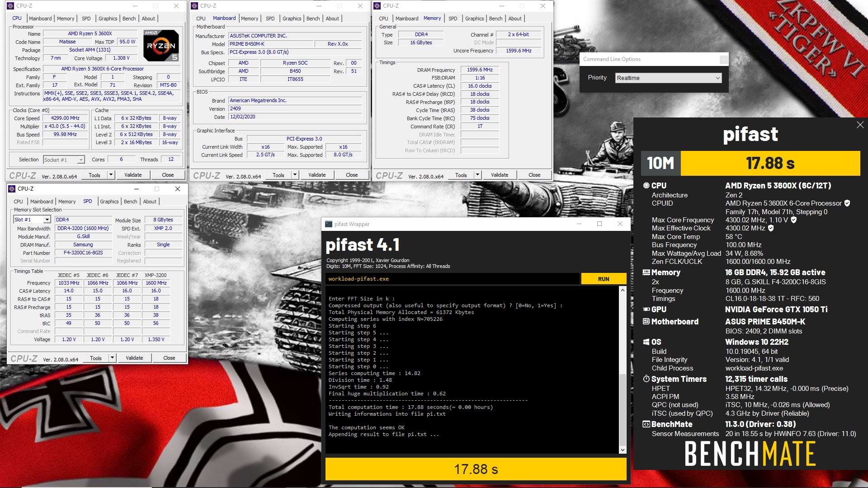This screenshot has width=868, height=488.
Task: Click the Motherboard icon in the BenchMate panel
Action: (x=646, y=322)
